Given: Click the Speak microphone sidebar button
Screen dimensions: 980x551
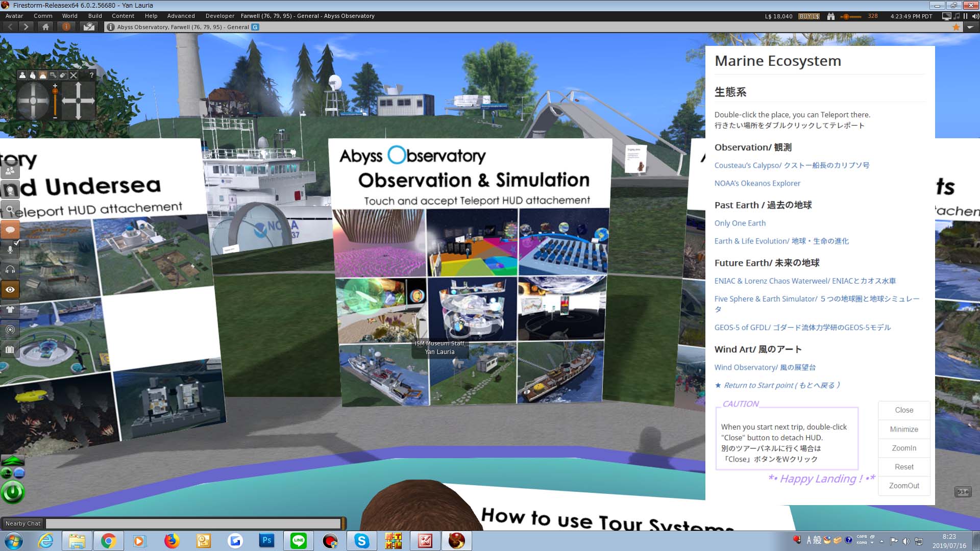Looking at the screenshot, I should (x=10, y=249).
